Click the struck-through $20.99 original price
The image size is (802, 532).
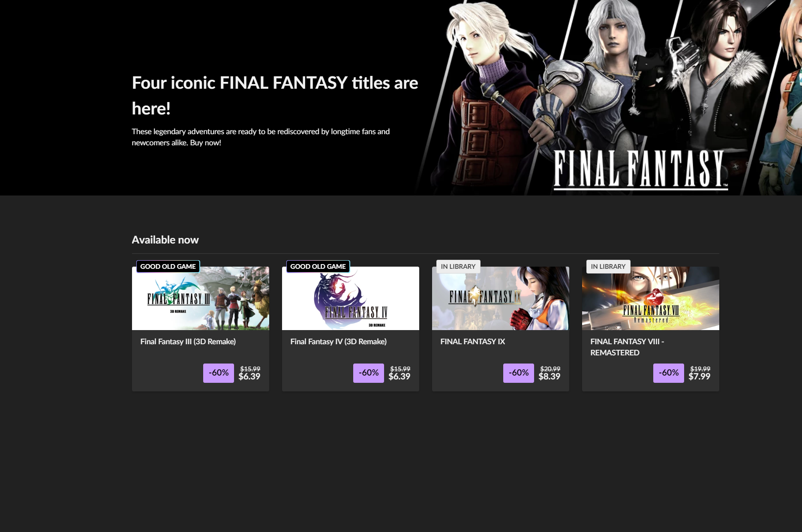[x=550, y=369]
